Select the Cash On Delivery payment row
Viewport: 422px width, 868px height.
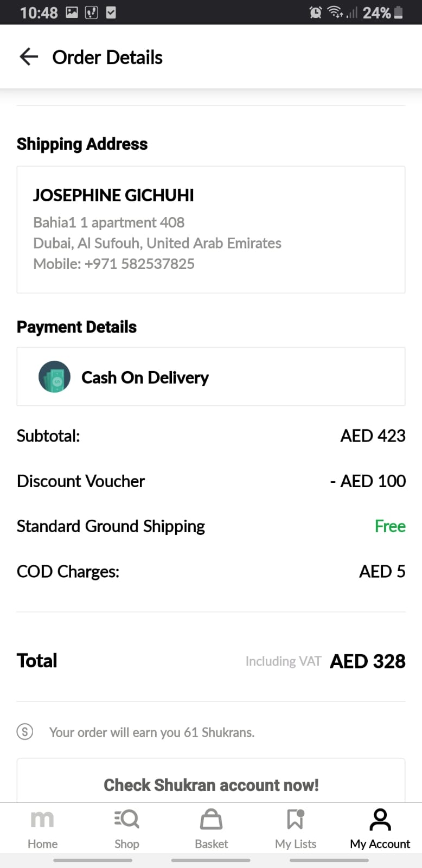(x=211, y=376)
